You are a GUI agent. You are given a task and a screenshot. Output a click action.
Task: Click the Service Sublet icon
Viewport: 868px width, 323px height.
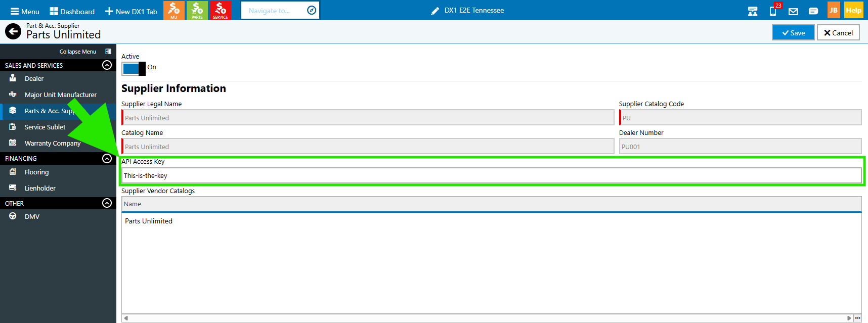point(13,126)
